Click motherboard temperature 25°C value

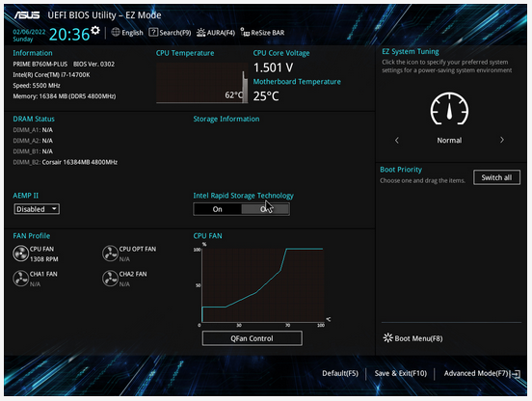pyautogui.click(x=266, y=96)
